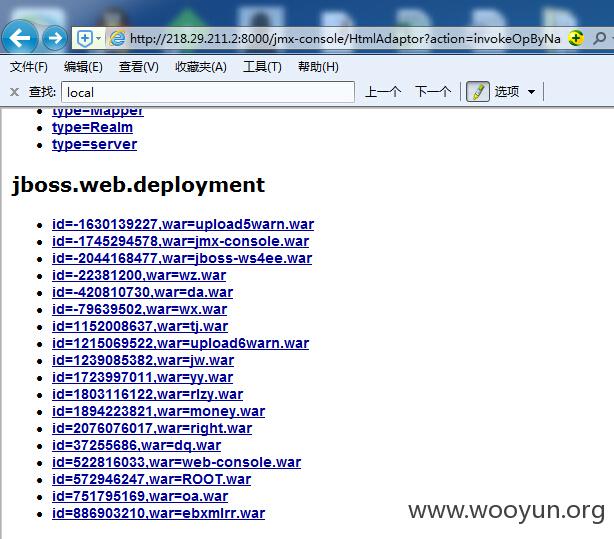Click the IE page icon in address bar

click(x=117, y=38)
